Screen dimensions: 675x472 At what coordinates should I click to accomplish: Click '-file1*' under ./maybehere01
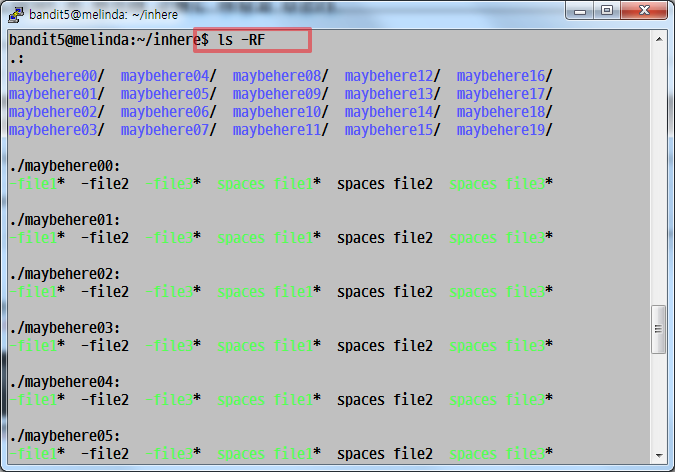(37, 238)
